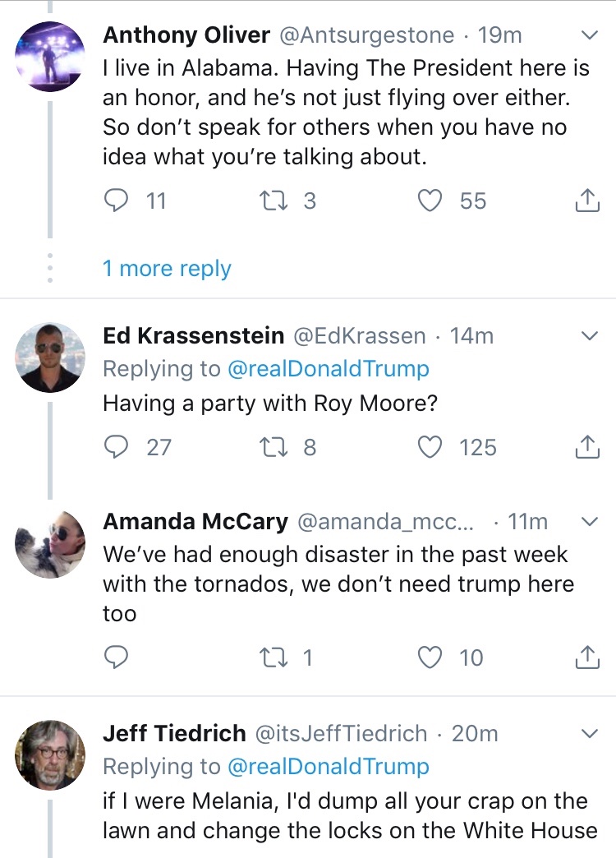Reply to Amanda McCary's tweet
The height and width of the screenshot is (858, 616).
tap(117, 657)
